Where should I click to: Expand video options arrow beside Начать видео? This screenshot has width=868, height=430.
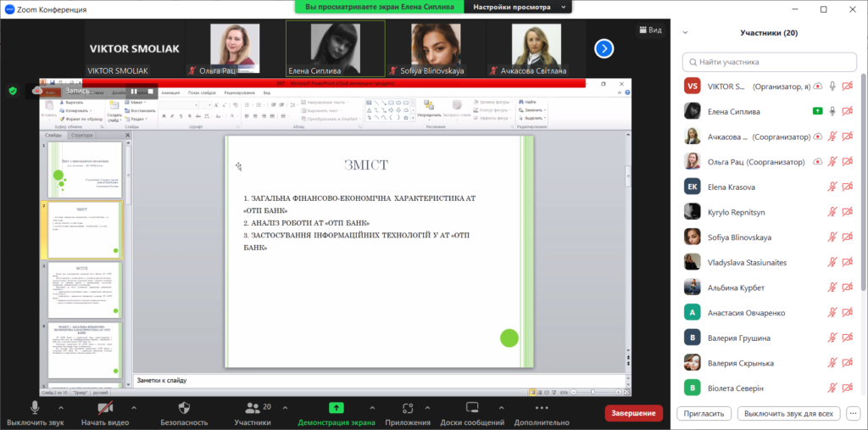pos(132,408)
